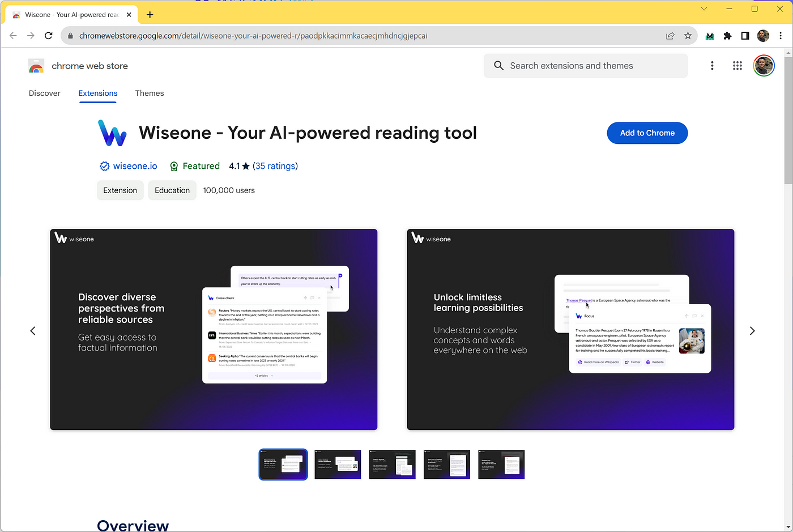This screenshot has width=793, height=532.
Task: Open the Unlock limitless learning screenshot
Action: coord(570,330)
